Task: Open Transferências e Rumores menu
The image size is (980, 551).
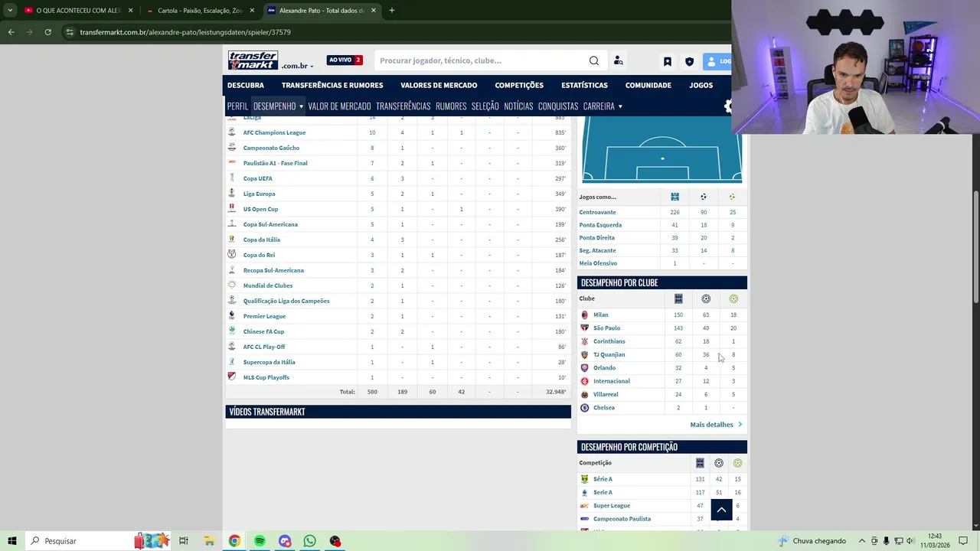Action: (332, 85)
